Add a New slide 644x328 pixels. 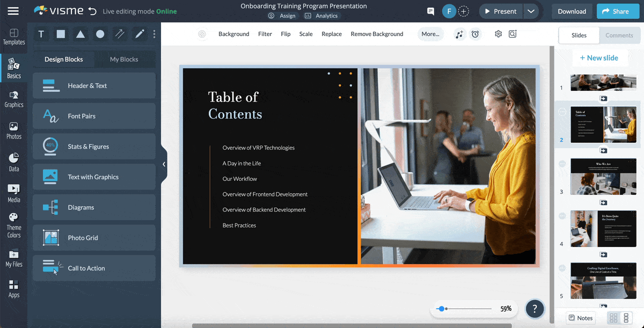(x=599, y=58)
